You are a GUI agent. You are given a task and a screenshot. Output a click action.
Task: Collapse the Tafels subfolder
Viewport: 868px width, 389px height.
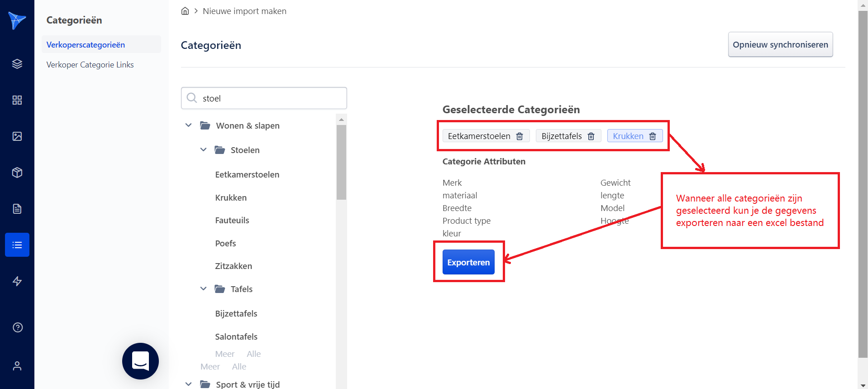click(x=204, y=289)
